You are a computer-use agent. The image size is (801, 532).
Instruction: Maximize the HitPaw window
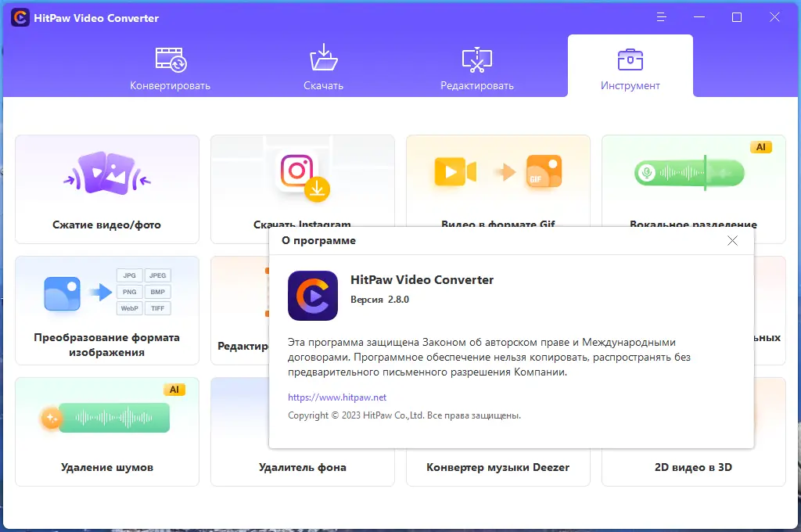pyautogui.click(x=737, y=17)
